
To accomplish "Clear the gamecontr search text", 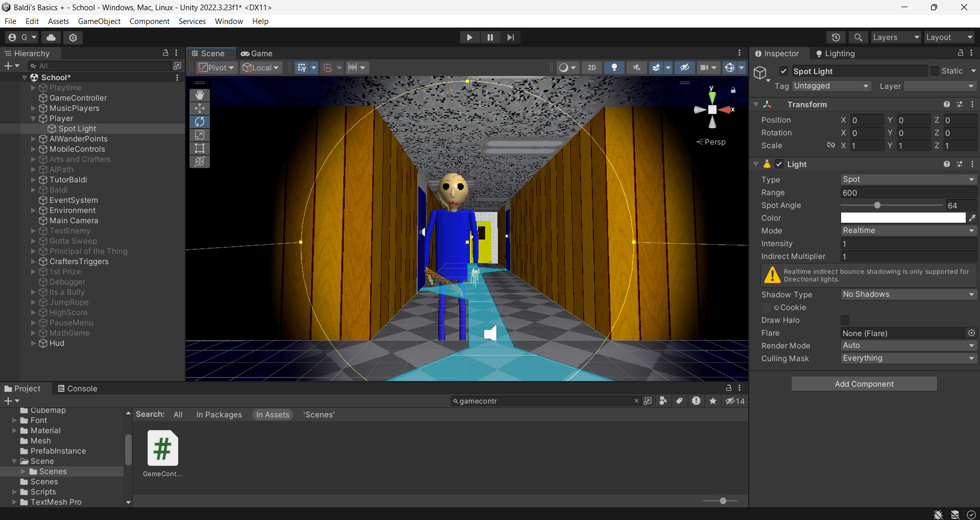I will point(636,401).
